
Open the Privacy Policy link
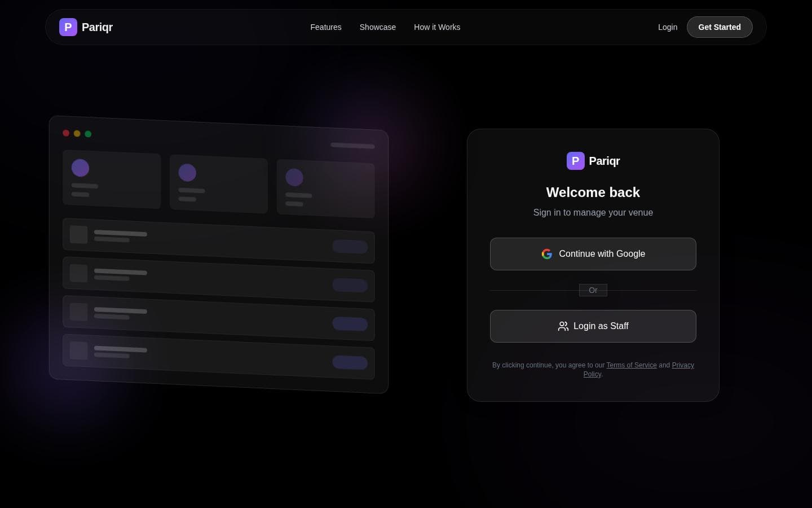click(682, 365)
